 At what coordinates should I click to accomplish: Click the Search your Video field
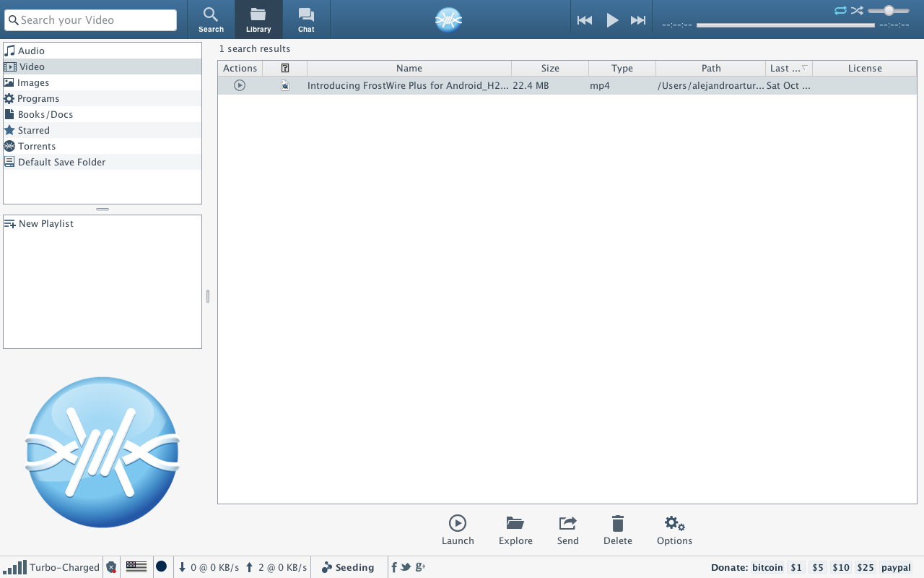(x=91, y=20)
